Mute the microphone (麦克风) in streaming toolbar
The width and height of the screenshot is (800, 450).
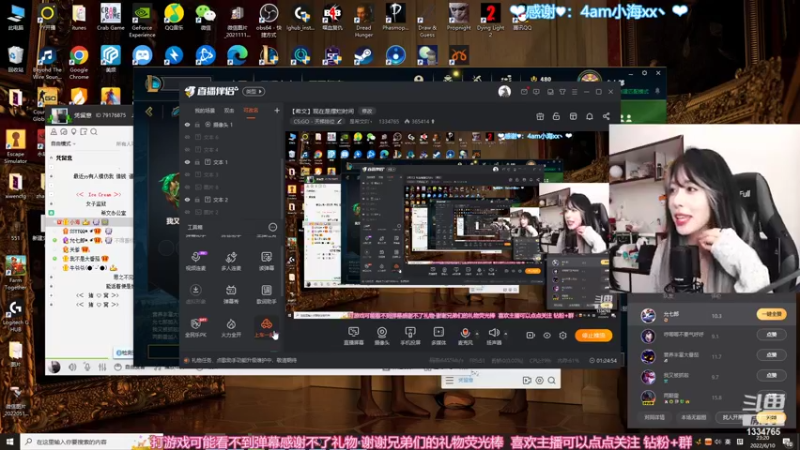click(465, 336)
